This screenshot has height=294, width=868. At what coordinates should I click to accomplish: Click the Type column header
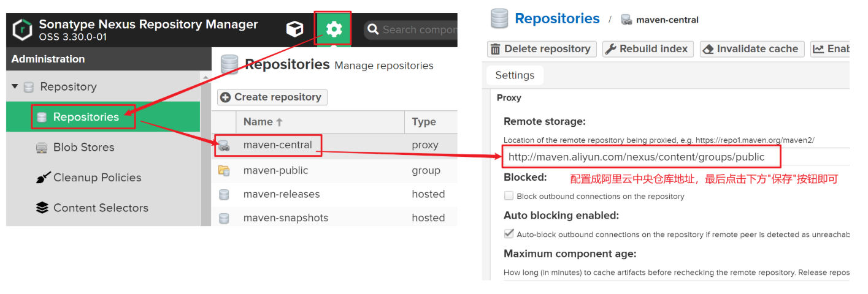[x=424, y=122]
